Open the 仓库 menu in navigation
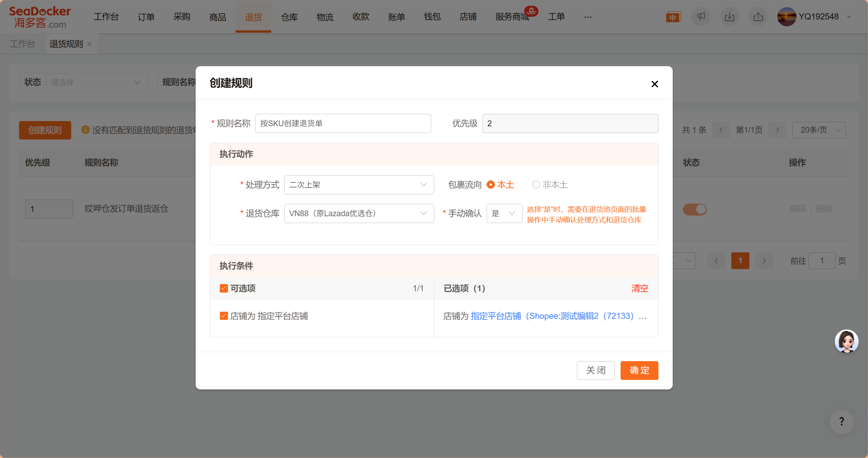 pyautogui.click(x=289, y=17)
